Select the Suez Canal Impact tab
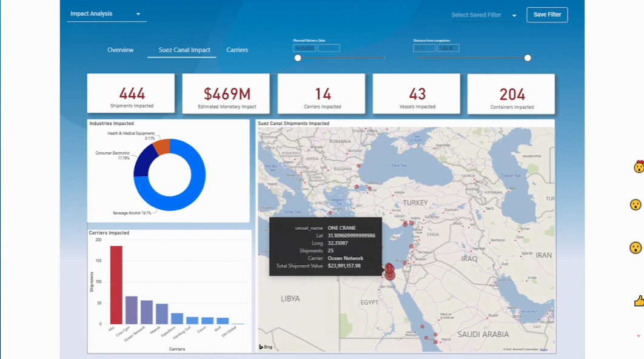Viewport: 644px width, 359px height. point(184,50)
